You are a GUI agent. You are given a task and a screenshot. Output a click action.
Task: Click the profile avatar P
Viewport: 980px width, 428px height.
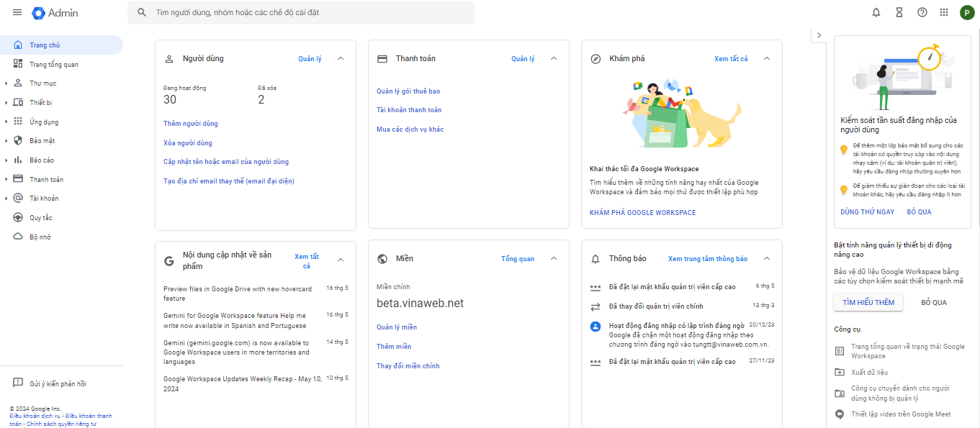pyautogui.click(x=967, y=12)
